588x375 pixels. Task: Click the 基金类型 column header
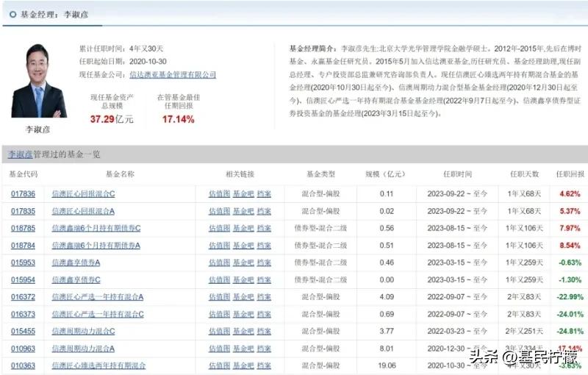[320, 174]
